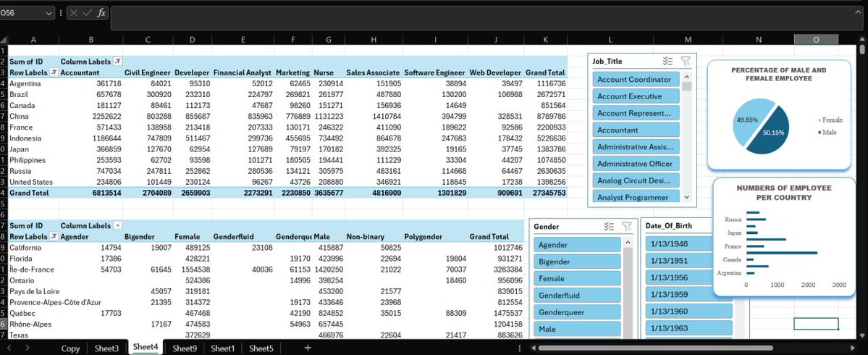The height and width of the screenshot is (355, 868).
Task: Select 1/13/1963 date slicer item
Action: coord(688,328)
